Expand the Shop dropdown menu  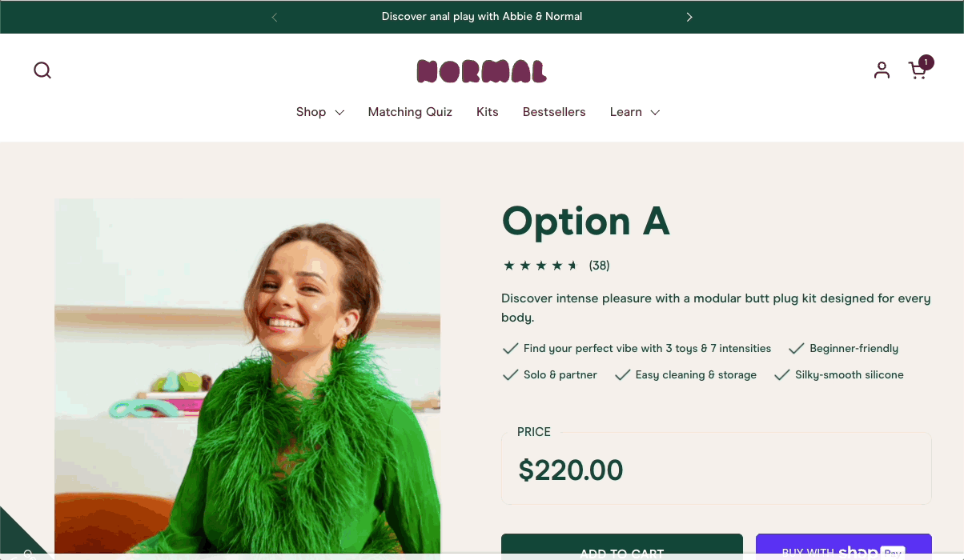(320, 112)
